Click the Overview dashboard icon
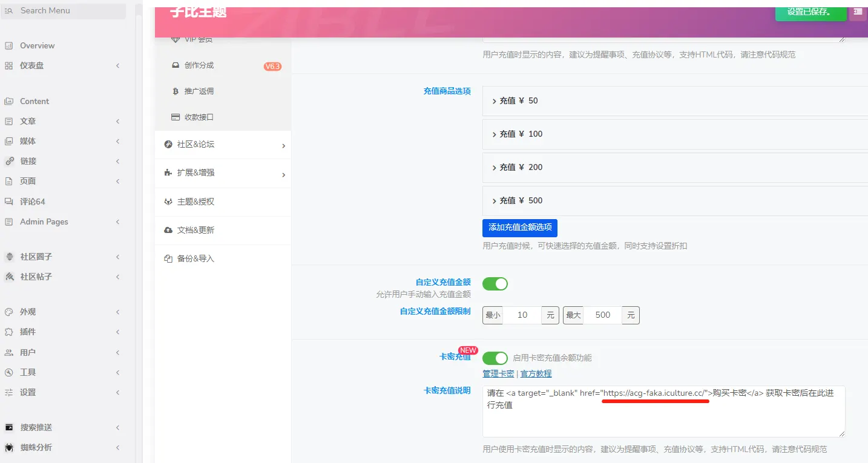Viewport: 868px width, 463px height. (8, 45)
